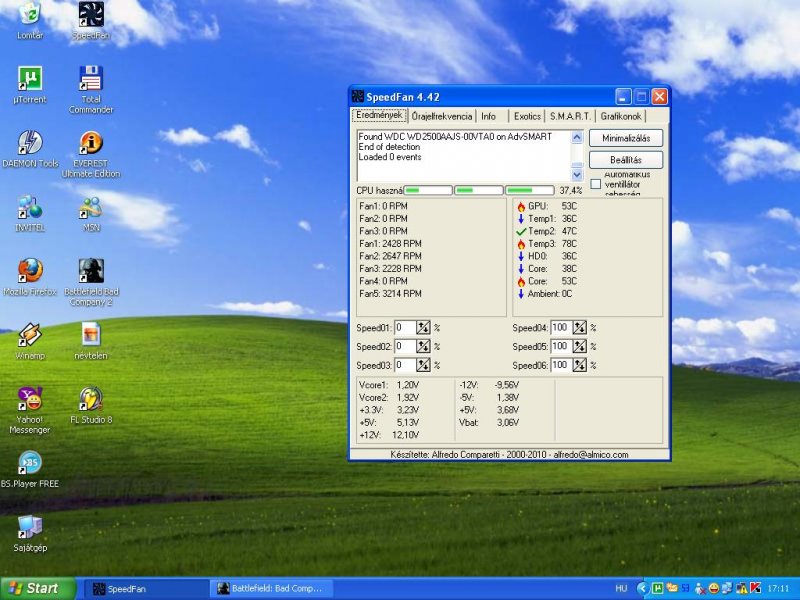Viewport: 800px width, 600px height.
Task: Open EVEREST Ultimate Edition icon
Action: 91,143
